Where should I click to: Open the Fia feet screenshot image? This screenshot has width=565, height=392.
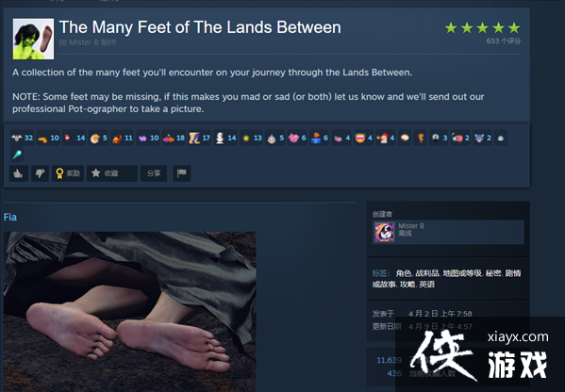(x=130, y=312)
